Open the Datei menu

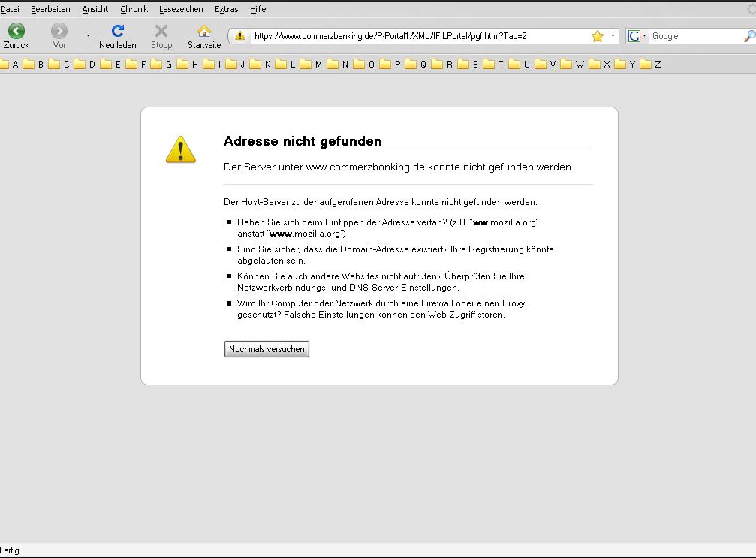(x=10, y=9)
